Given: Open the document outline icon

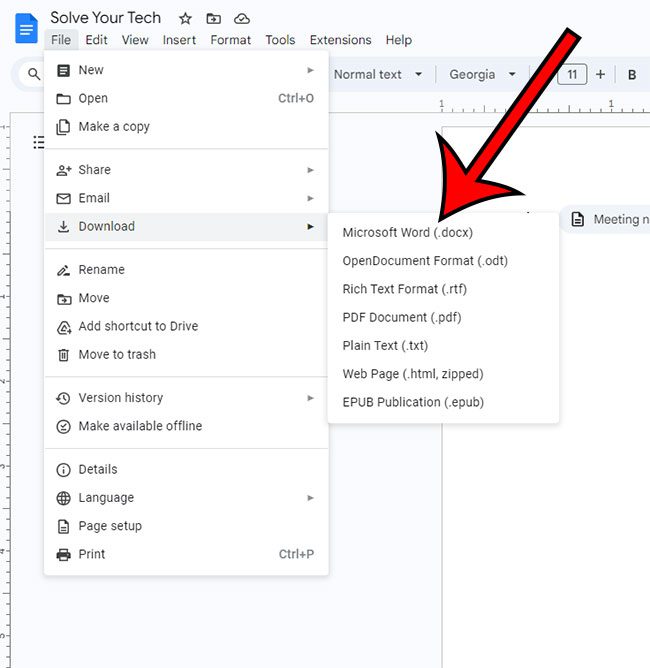Looking at the screenshot, I should [39, 141].
